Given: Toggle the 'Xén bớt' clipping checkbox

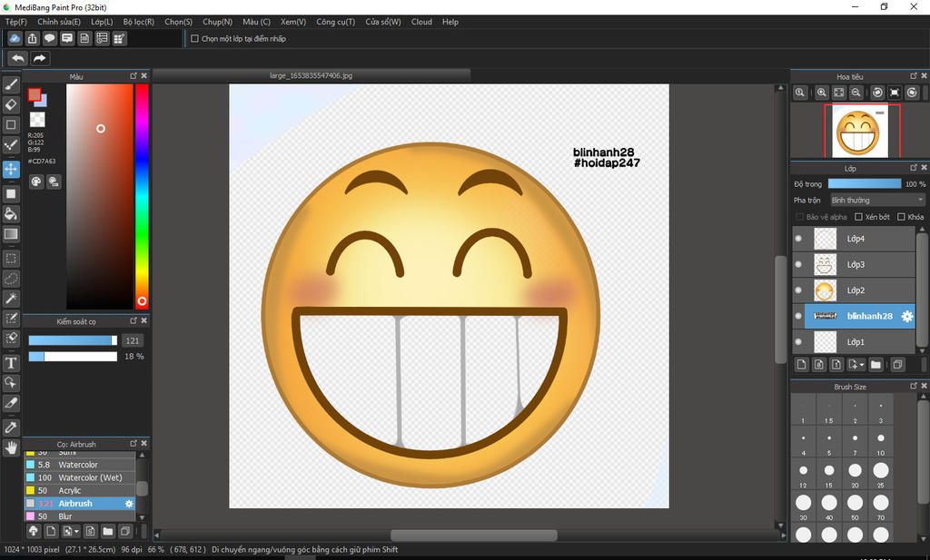Looking at the screenshot, I should pos(858,217).
